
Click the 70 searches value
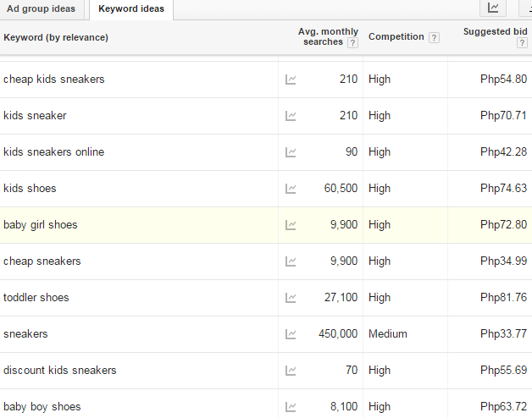tap(352, 371)
